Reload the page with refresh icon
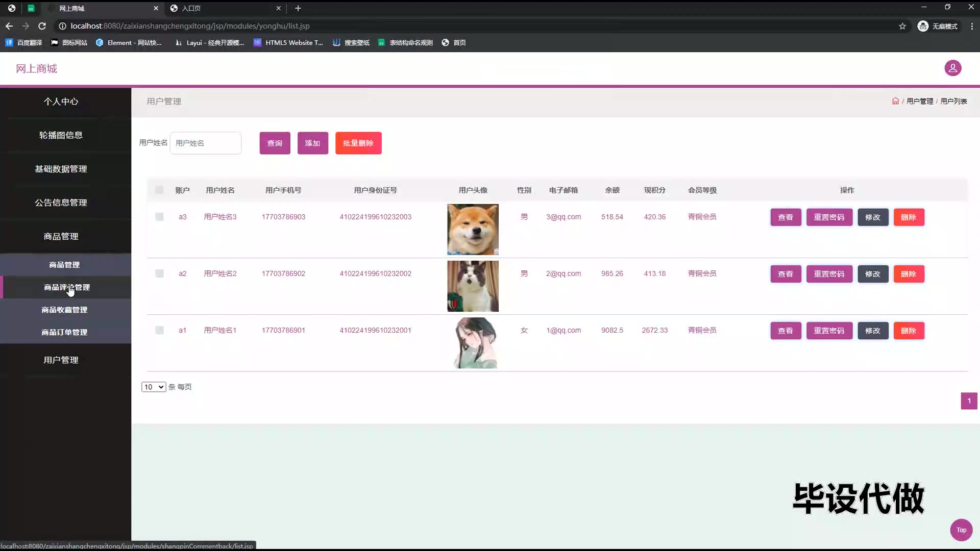The image size is (980, 551). point(42,26)
